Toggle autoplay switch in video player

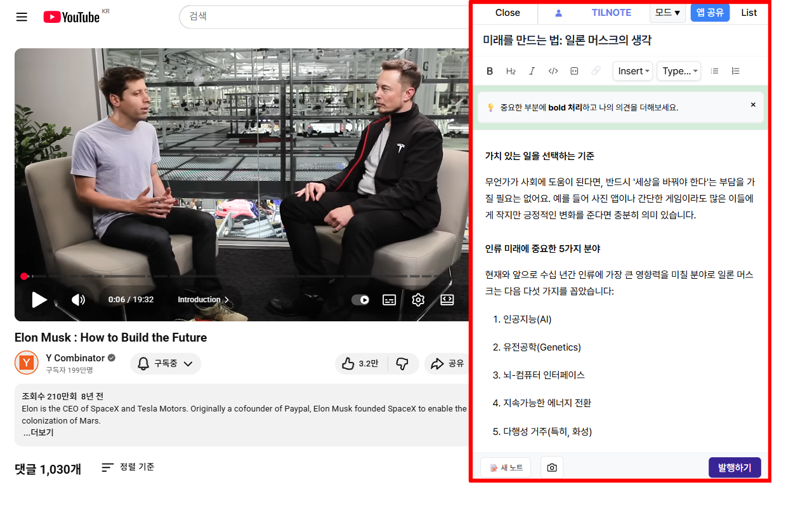click(x=360, y=300)
